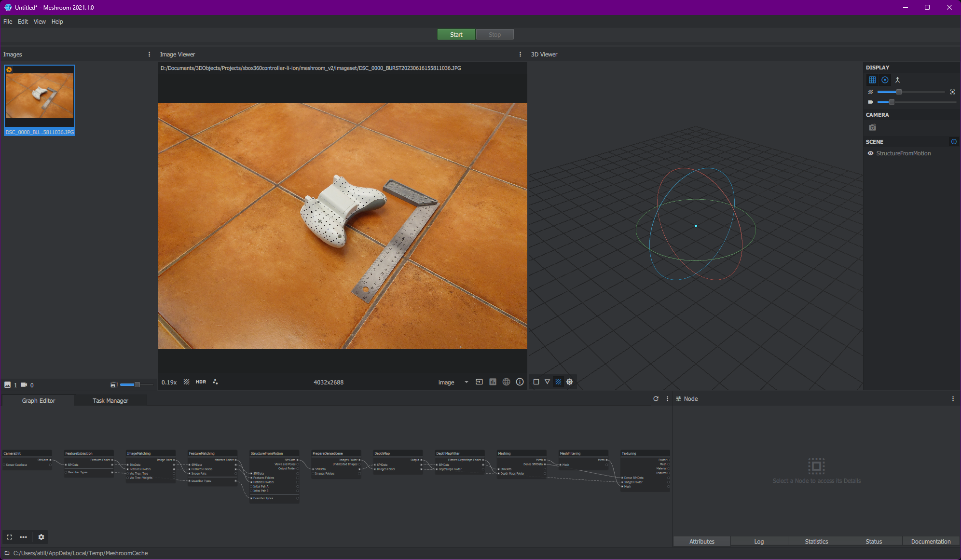Screen dimensions: 961x560
Task: Toggle origin axes display icon
Action: click(897, 80)
